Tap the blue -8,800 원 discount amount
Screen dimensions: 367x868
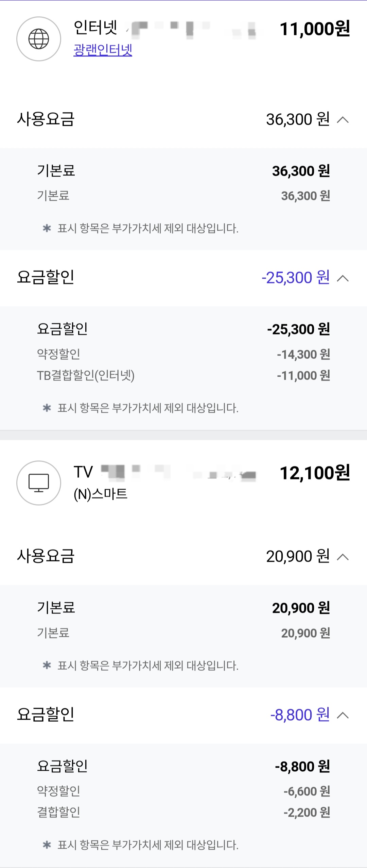pyautogui.click(x=300, y=715)
